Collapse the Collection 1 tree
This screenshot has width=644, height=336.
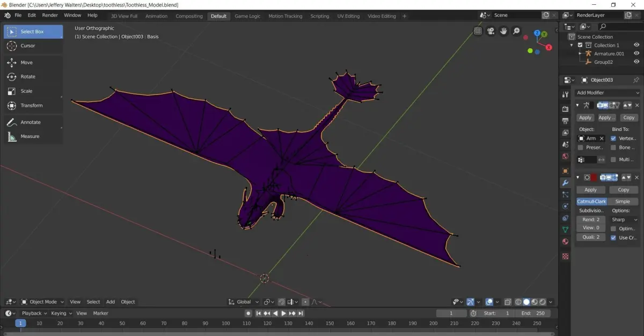click(572, 45)
